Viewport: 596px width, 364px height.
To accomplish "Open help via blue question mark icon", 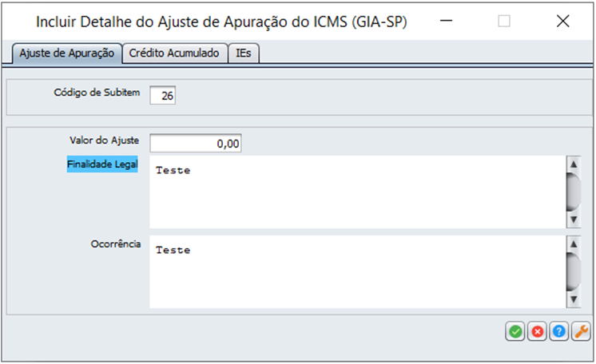I will tap(558, 331).
